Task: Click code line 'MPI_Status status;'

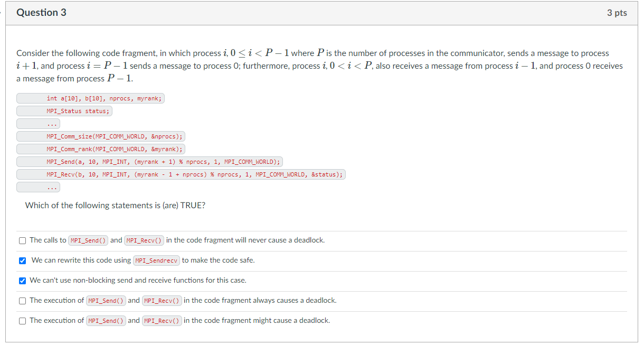Action: [64, 111]
